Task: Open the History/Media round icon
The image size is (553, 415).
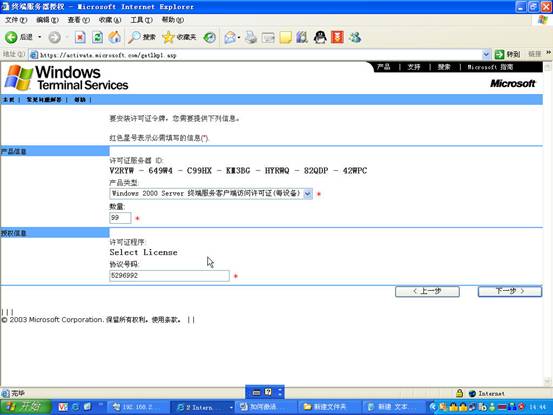Action: tap(210, 37)
